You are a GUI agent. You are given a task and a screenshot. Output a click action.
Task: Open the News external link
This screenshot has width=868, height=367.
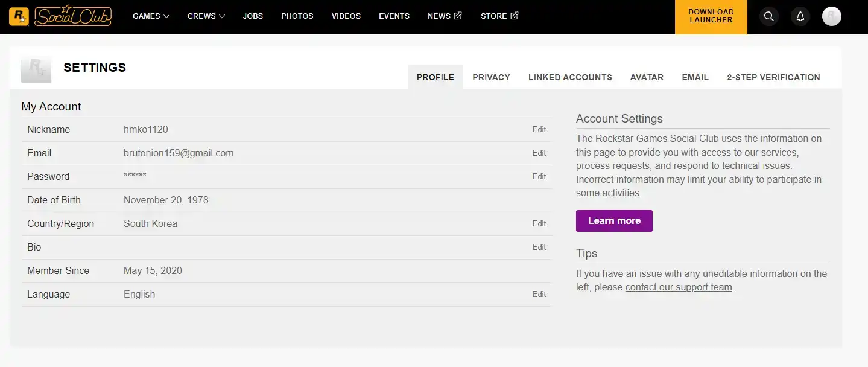pos(445,16)
